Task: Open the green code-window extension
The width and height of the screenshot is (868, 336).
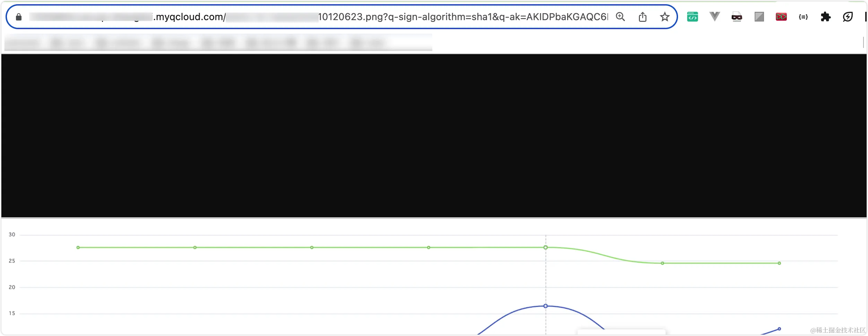Action: (x=692, y=17)
